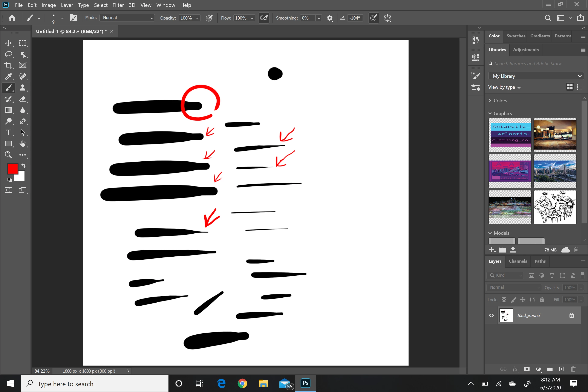The width and height of the screenshot is (588, 392).
Task: Switch to the Channels tab
Action: click(518, 261)
